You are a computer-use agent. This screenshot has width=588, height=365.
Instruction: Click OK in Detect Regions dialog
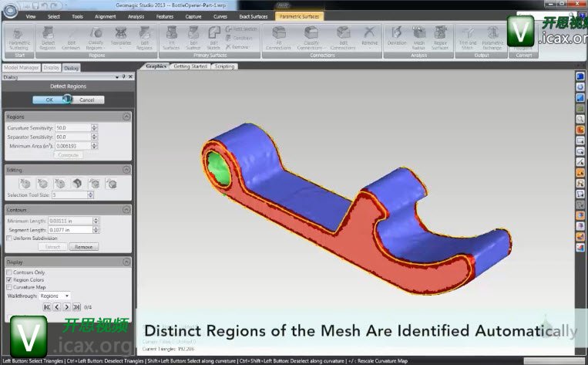[49, 100]
